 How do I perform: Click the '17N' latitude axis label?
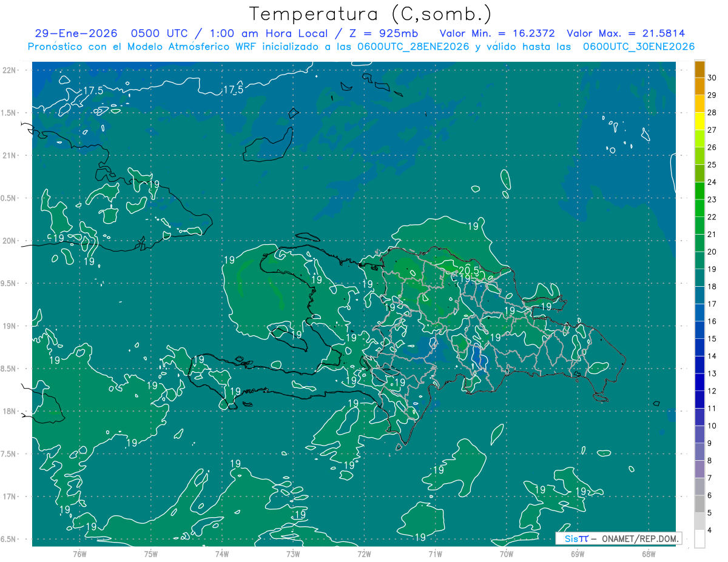[10, 497]
